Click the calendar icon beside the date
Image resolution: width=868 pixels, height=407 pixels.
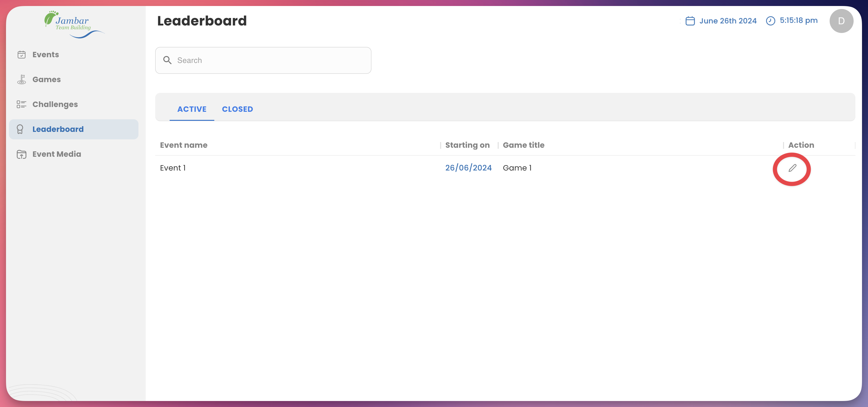690,21
